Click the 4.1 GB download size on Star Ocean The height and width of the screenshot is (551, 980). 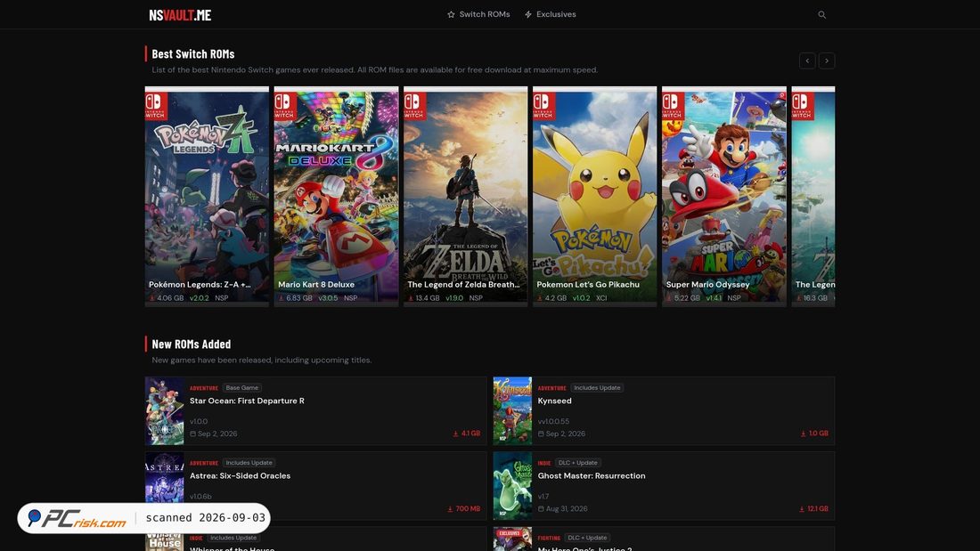[466, 433]
